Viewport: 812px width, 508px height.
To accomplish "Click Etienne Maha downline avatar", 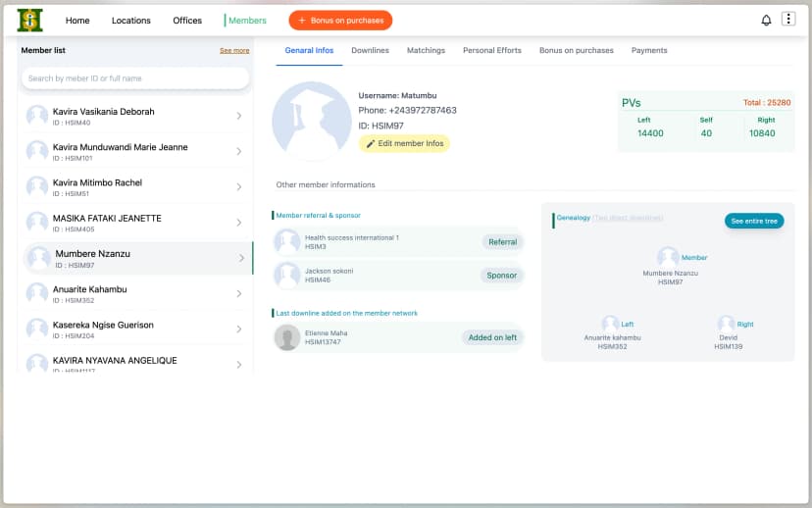I will coord(287,337).
